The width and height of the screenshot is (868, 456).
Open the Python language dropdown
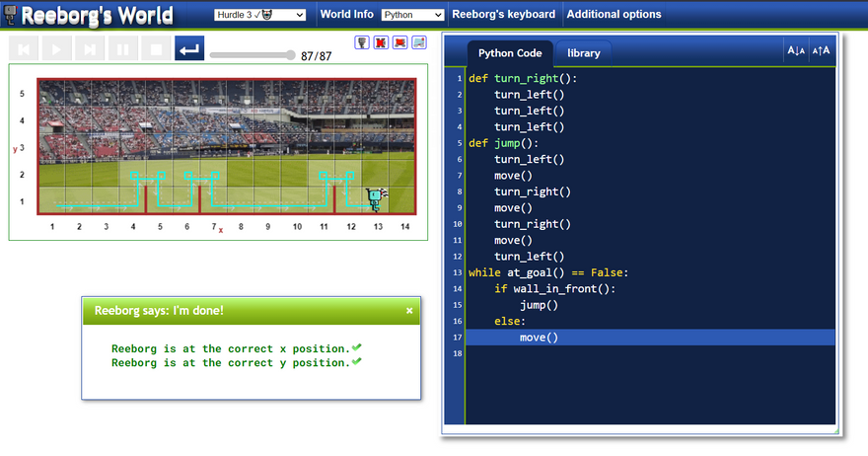pyautogui.click(x=412, y=15)
